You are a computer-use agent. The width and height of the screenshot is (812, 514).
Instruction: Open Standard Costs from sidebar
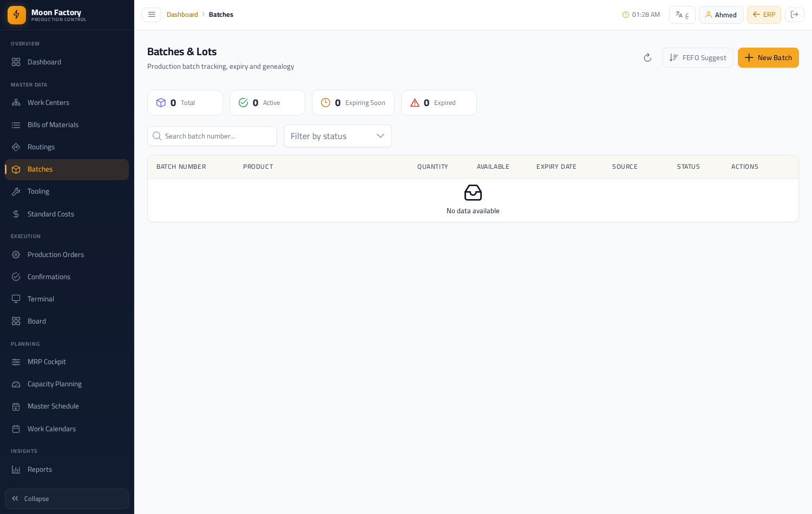67,214
